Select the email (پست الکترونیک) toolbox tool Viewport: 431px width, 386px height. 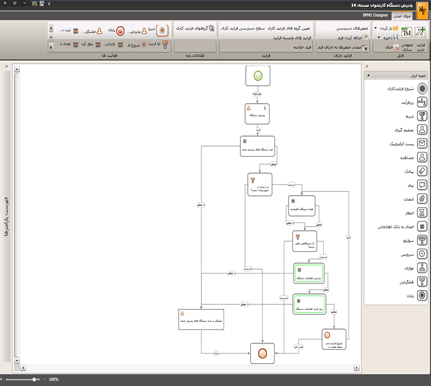pyautogui.click(x=422, y=143)
